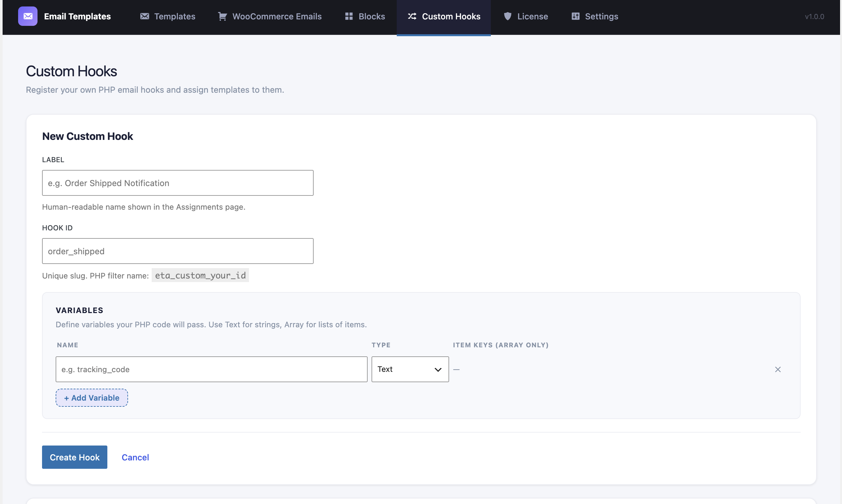
Task: Click the TYPE column header
Action: (x=381, y=345)
